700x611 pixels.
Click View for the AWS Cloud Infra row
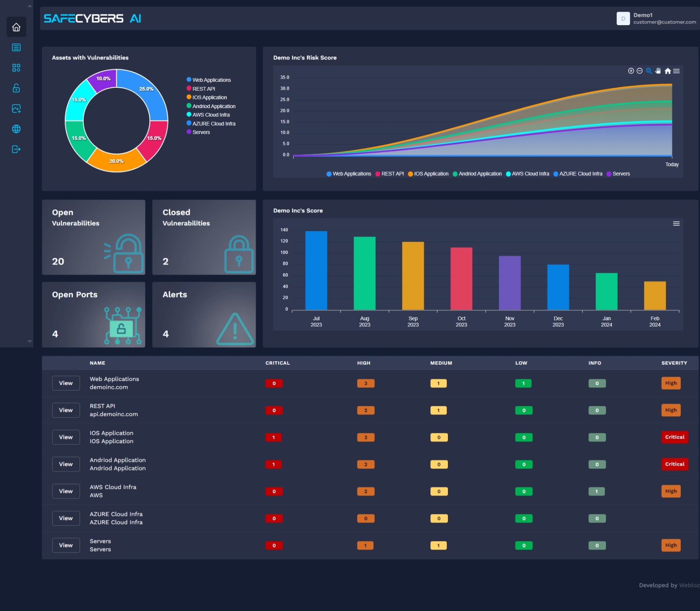66,491
